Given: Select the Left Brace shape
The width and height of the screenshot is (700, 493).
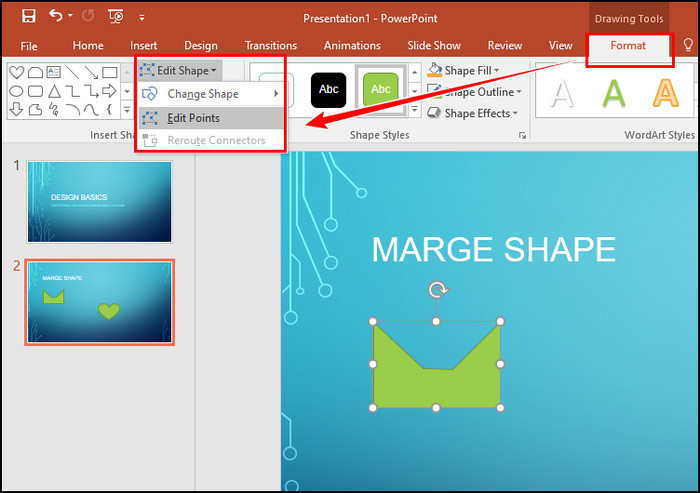Looking at the screenshot, I should click(109, 109).
